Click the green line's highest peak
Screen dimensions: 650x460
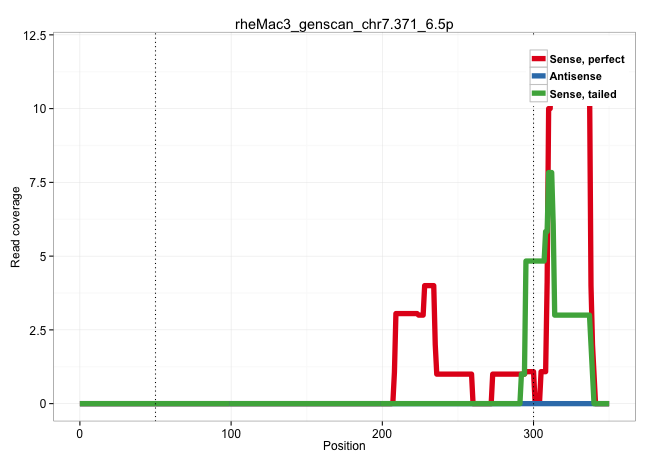coord(550,174)
